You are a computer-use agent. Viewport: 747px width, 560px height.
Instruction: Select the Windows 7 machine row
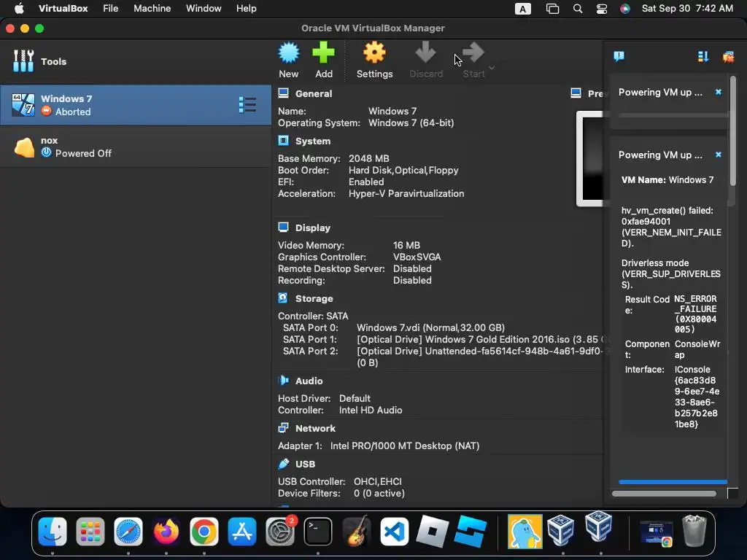point(136,105)
